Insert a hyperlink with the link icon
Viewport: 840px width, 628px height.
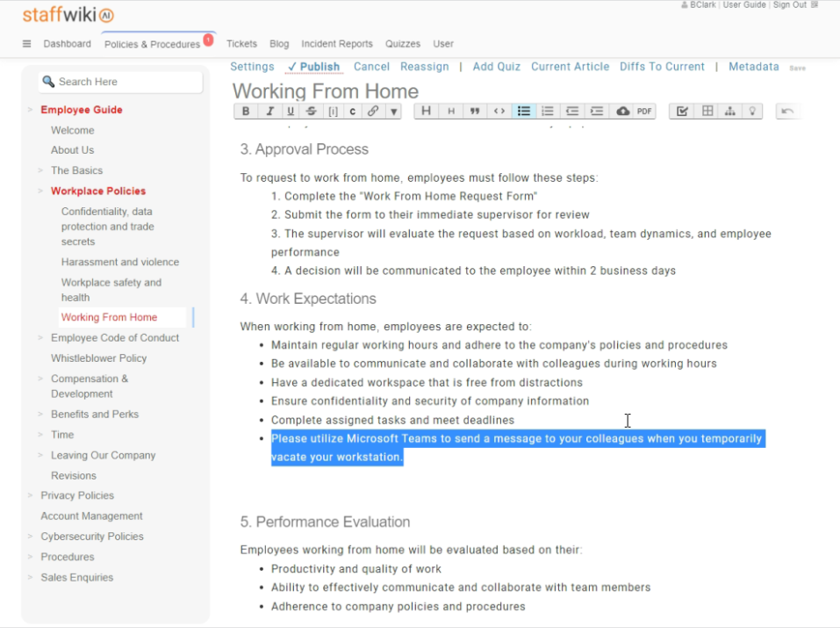coord(373,112)
